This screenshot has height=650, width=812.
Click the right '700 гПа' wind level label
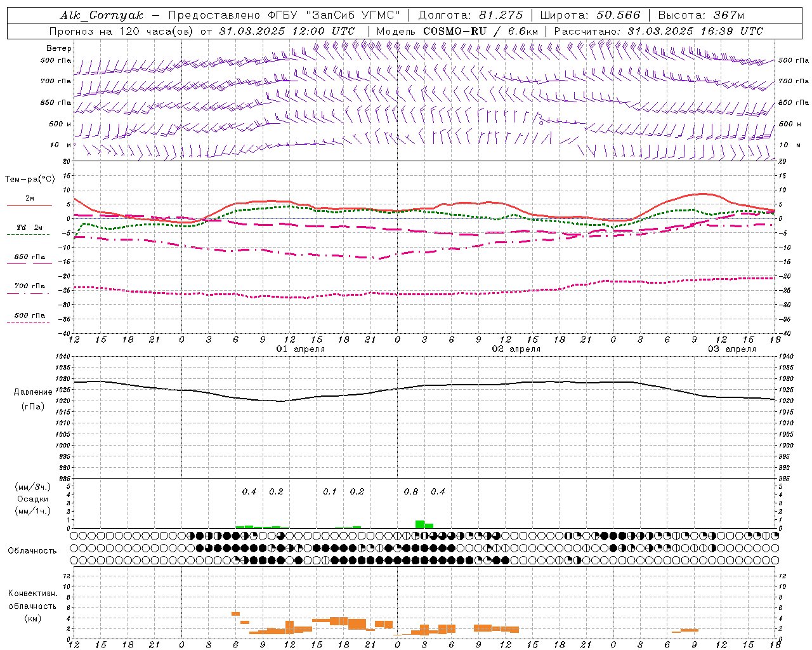[x=794, y=81]
